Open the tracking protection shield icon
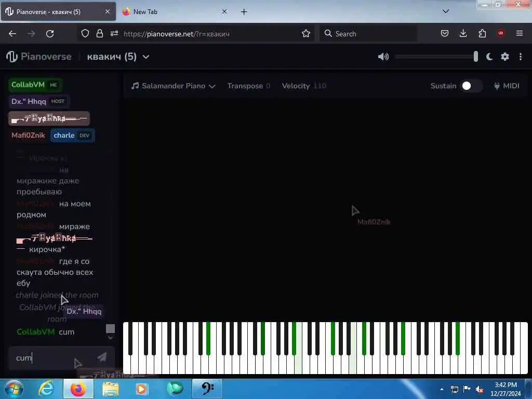This screenshot has width=532, height=399. pos(85,33)
